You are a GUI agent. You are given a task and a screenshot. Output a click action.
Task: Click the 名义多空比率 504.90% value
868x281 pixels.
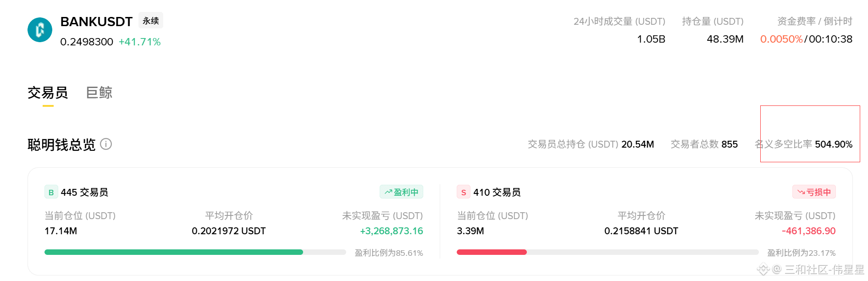tap(834, 144)
